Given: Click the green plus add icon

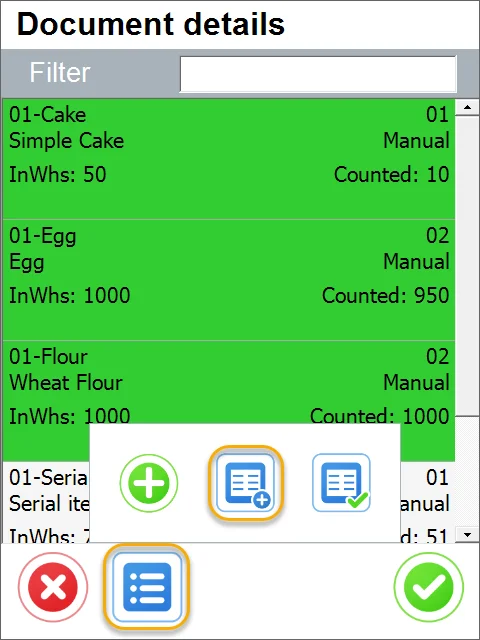Looking at the screenshot, I should tap(149, 483).
